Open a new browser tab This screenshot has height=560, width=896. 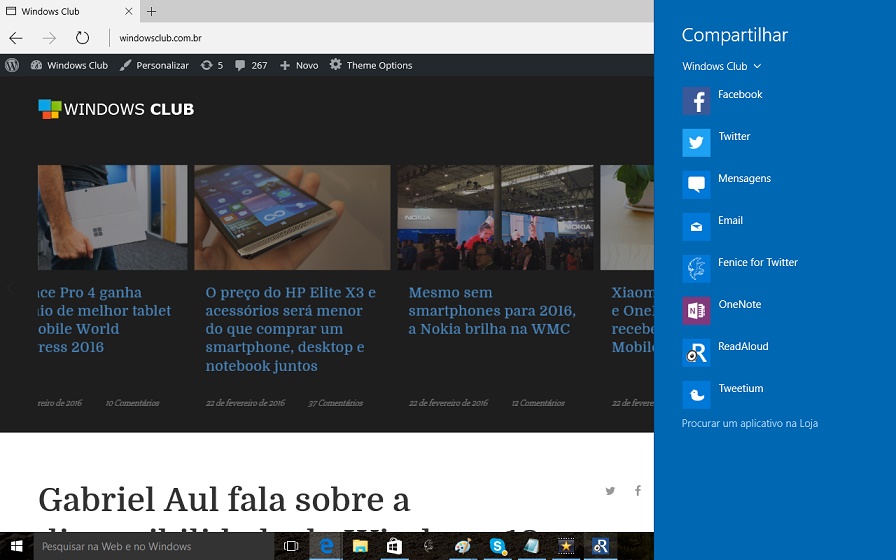point(152,12)
